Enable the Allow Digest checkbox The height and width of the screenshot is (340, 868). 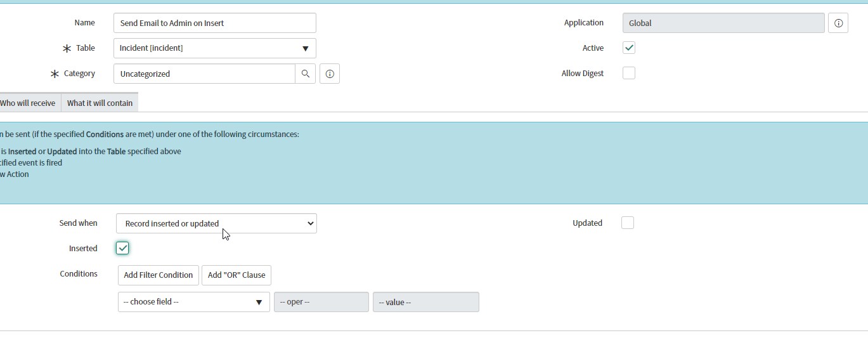click(629, 73)
